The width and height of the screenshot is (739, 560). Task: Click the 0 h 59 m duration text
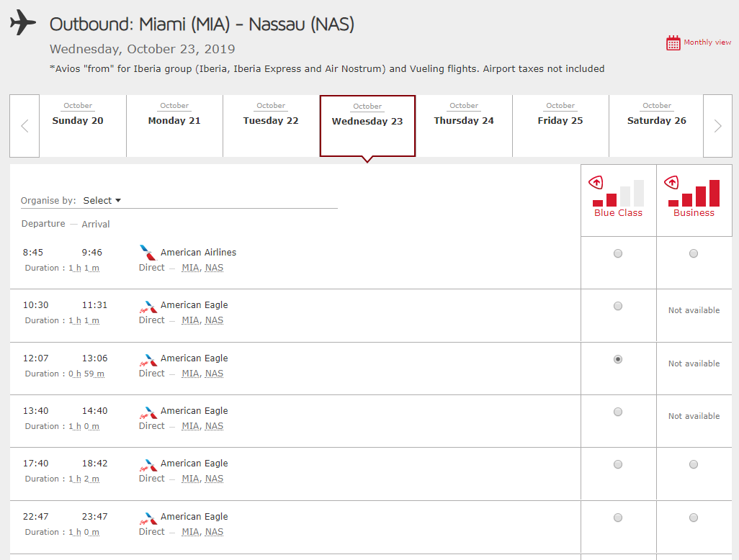point(86,374)
